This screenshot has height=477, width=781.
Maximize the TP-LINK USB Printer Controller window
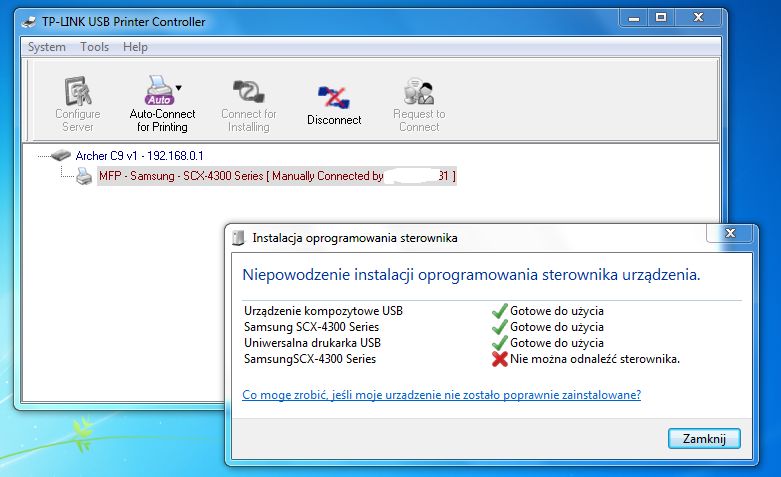pyautogui.click(x=661, y=18)
